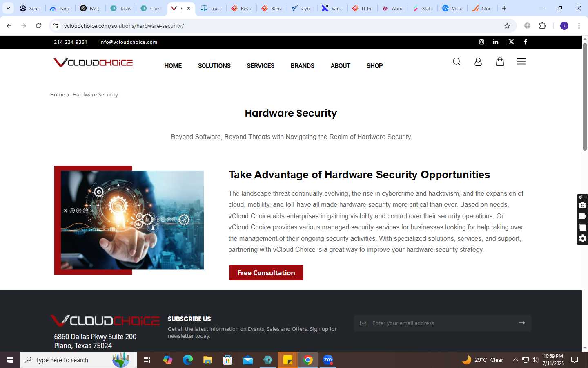Switch to the Varta browser tab

(332, 8)
